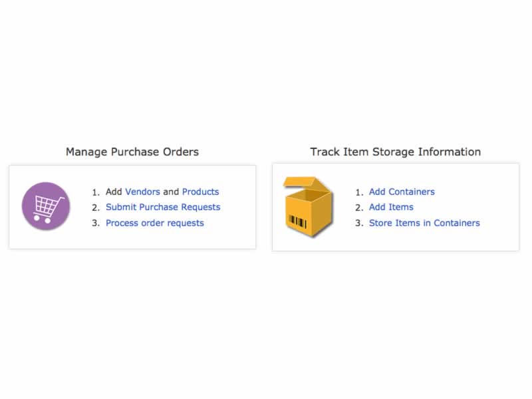Click the yellow storage box icon
The height and width of the screenshot is (399, 532).
(307, 206)
